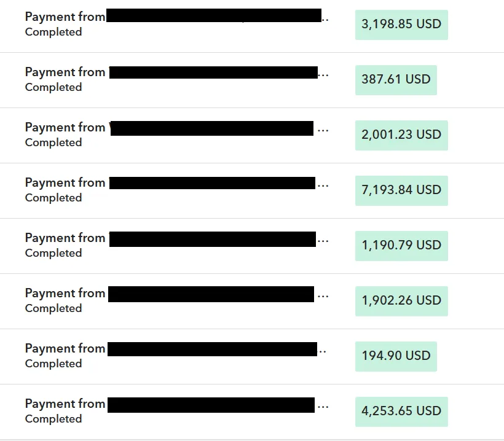Click 7,193.84 USD amount badge
The image size is (504, 441).
click(401, 190)
